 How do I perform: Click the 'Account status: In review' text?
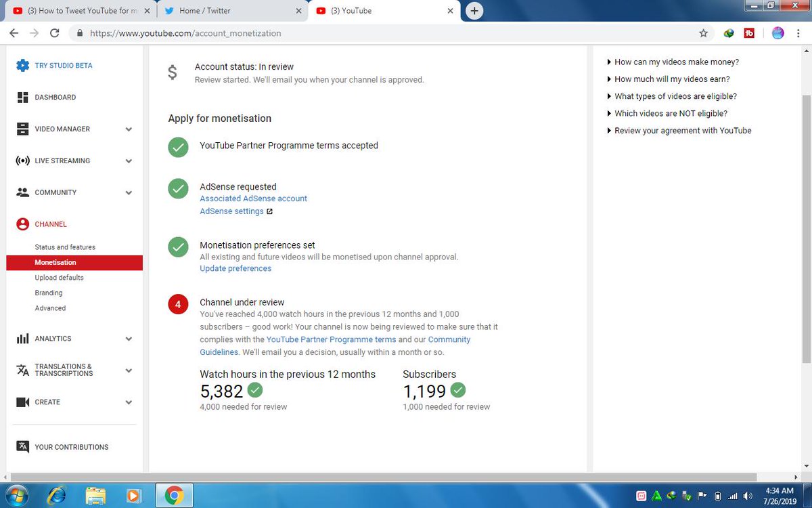click(244, 67)
